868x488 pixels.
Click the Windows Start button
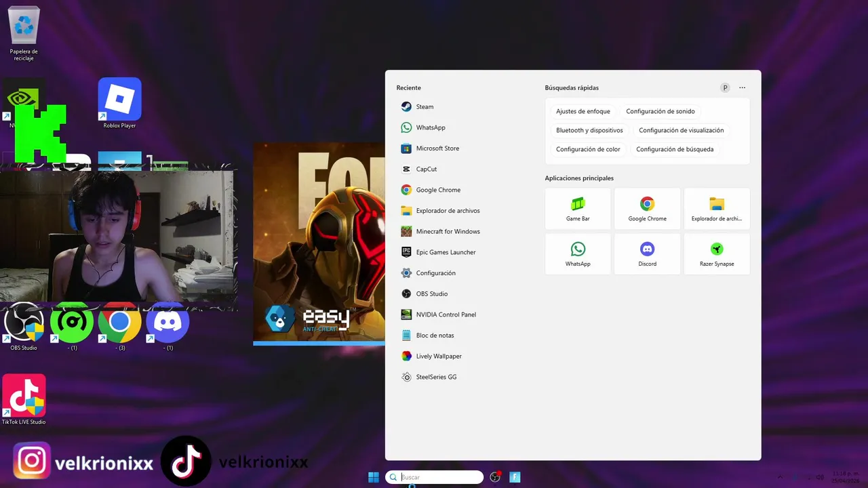(374, 477)
